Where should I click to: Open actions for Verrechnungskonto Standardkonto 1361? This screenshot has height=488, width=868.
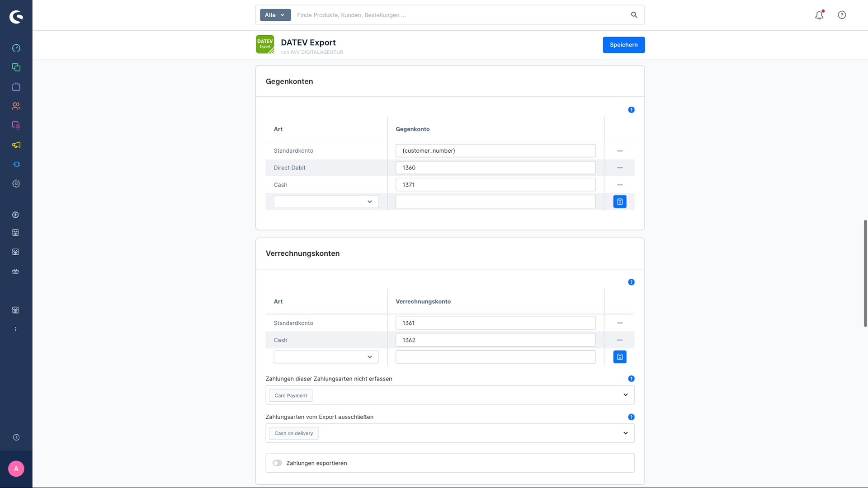[x=620, y=323]
